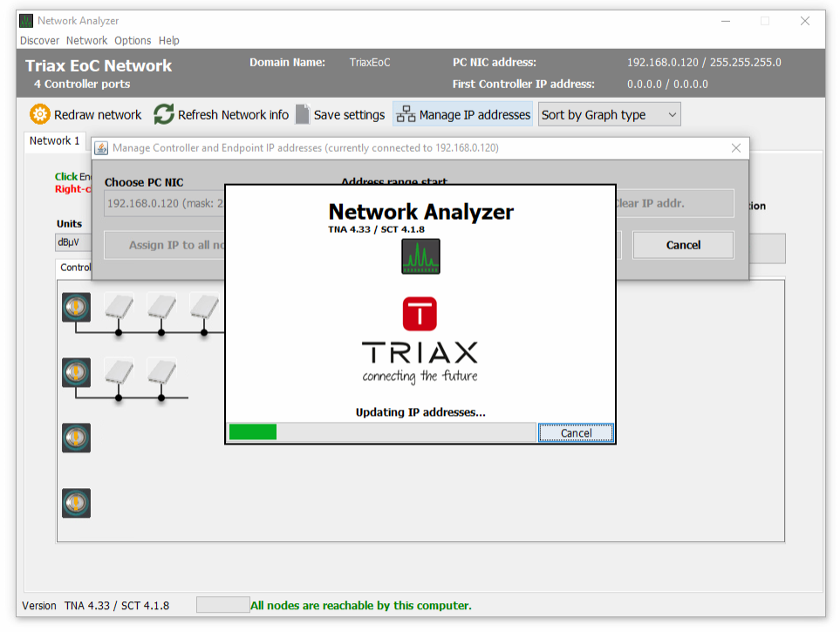Click the TriaxEoC domain name value

coord(370,63)
